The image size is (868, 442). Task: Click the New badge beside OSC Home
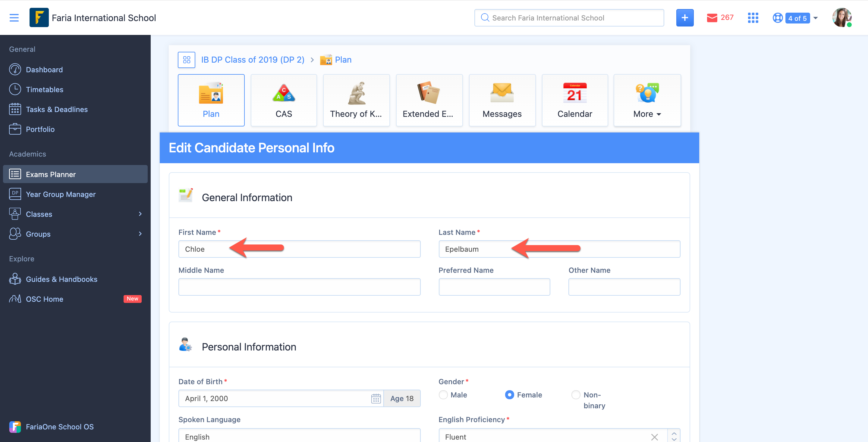[132, 299]
